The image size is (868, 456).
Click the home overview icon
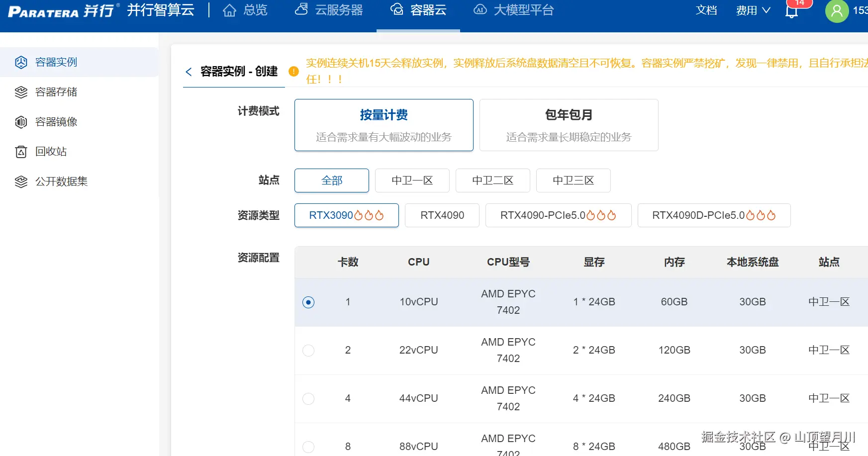[229, 10]
